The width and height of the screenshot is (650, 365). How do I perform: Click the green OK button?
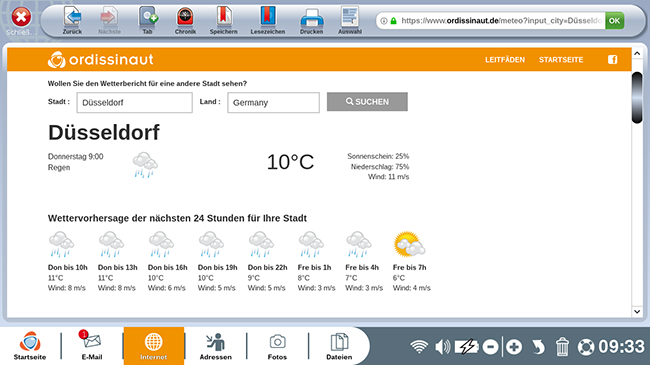[614, 20]
